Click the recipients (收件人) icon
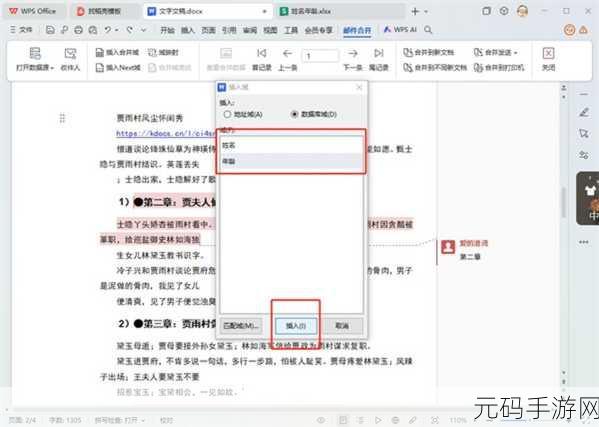 pos(70,53)
